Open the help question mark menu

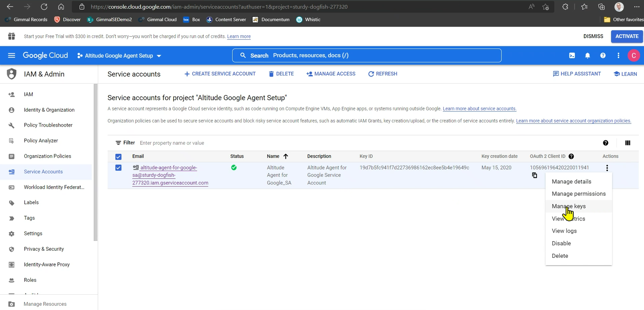[x=603, y=55]
